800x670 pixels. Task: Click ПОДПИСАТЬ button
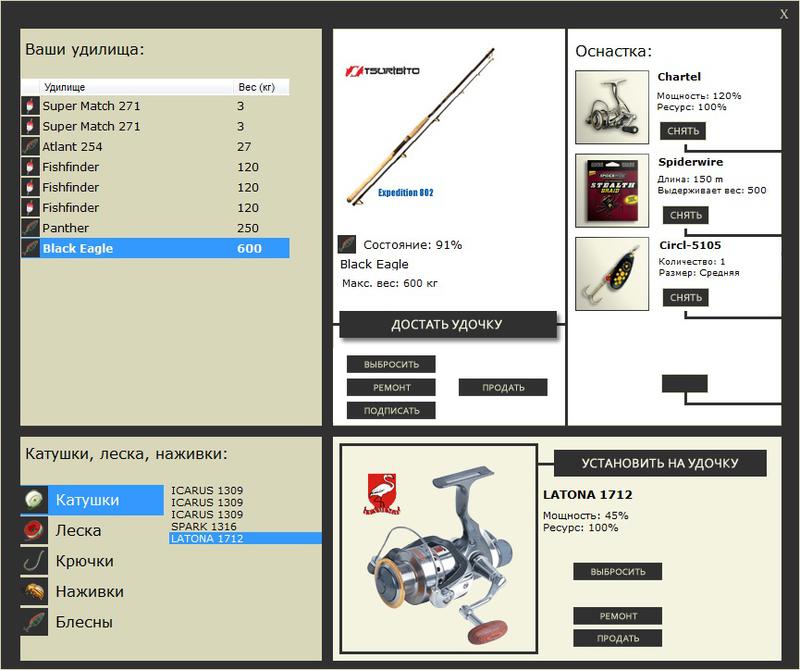pyautogui.click(x=391, y=410)
